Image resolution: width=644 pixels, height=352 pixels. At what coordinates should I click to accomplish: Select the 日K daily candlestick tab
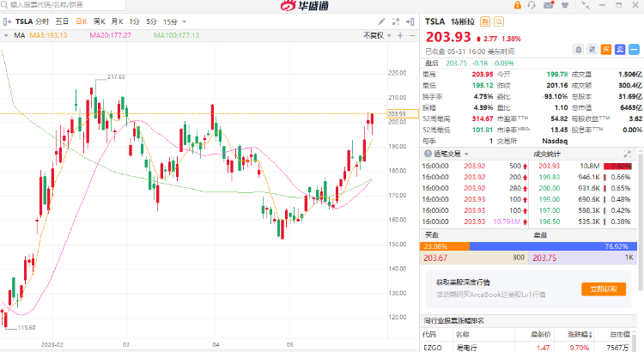(82, 21)
